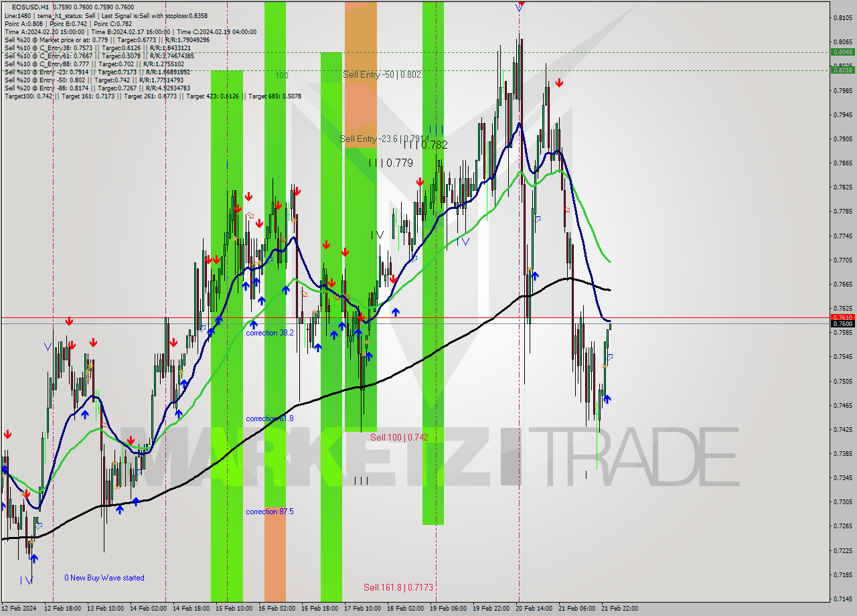Click the 0.7905 price axis value

click(842, 139)
